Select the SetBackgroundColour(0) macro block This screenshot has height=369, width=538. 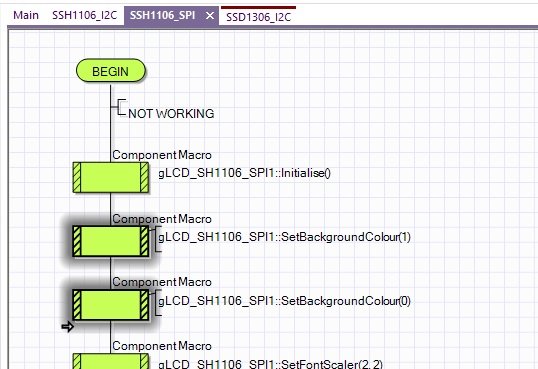(x=110, y=305)
